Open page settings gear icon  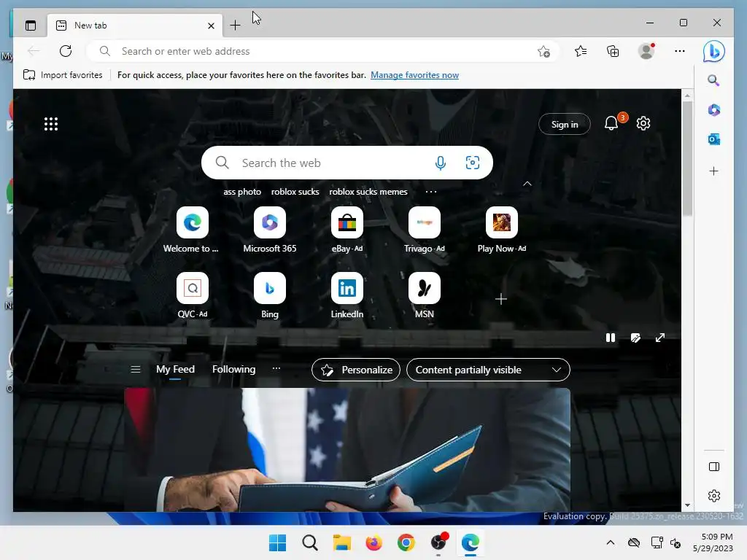[x=643, y=123]
